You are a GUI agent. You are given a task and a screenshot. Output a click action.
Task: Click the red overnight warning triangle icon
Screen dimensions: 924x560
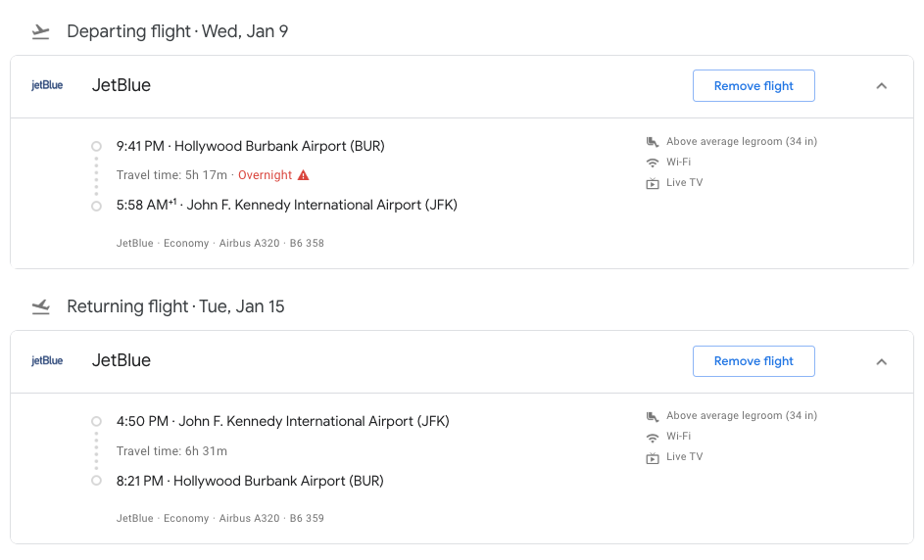click(x=304, y=175)
